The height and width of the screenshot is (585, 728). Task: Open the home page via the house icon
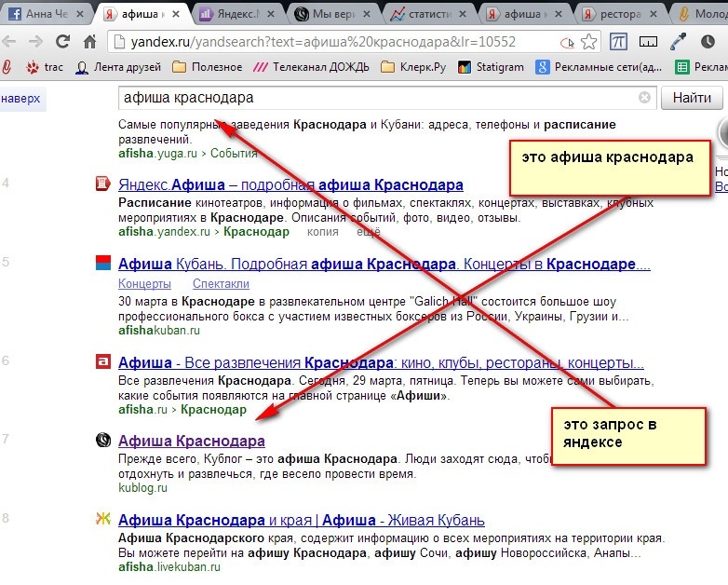click(89, 42)
